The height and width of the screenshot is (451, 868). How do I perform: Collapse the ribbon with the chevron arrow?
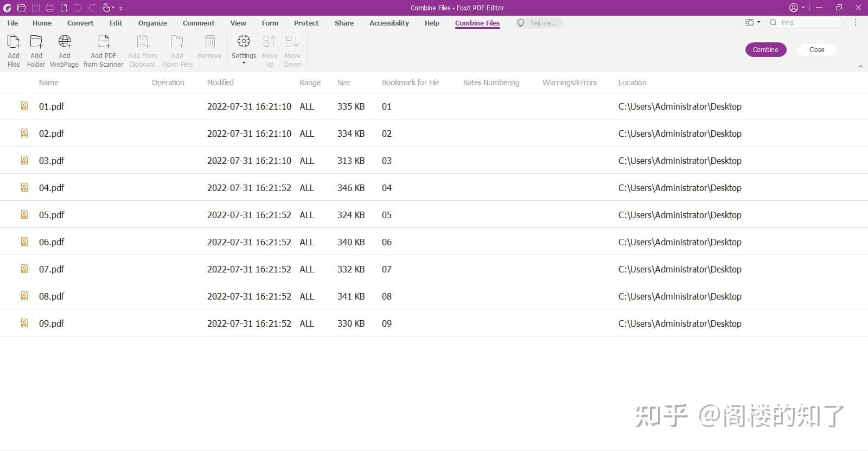click(x=860, y=66)
